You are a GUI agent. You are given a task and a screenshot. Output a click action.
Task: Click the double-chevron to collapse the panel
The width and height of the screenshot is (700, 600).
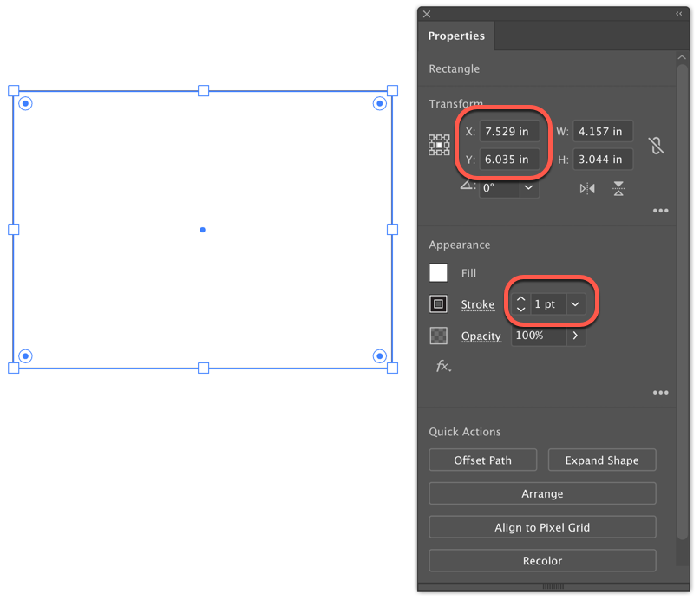tap(679, 14)
